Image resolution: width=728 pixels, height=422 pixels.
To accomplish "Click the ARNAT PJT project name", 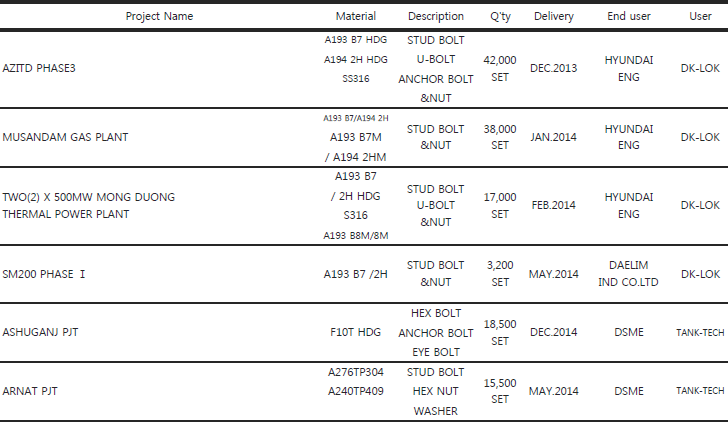I will click(x=30, y=391).
